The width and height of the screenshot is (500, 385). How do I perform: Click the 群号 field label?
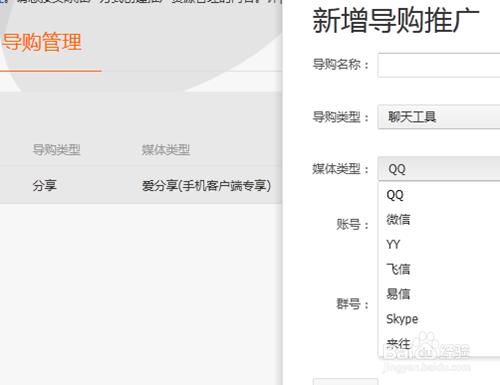point(353,304)
